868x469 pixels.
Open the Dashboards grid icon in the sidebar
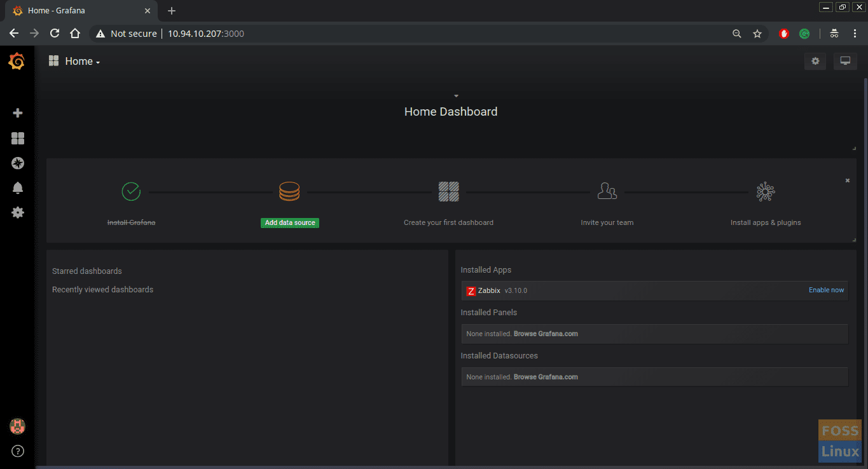[18, 138]
